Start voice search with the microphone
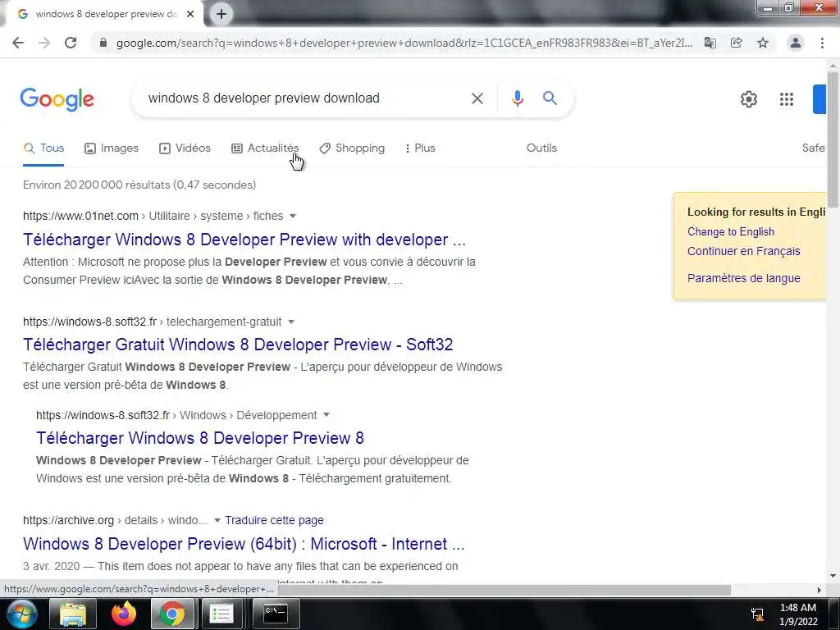The width and height of the screenshot is (840, 630). pyautogui.click(x=518, y=98)
